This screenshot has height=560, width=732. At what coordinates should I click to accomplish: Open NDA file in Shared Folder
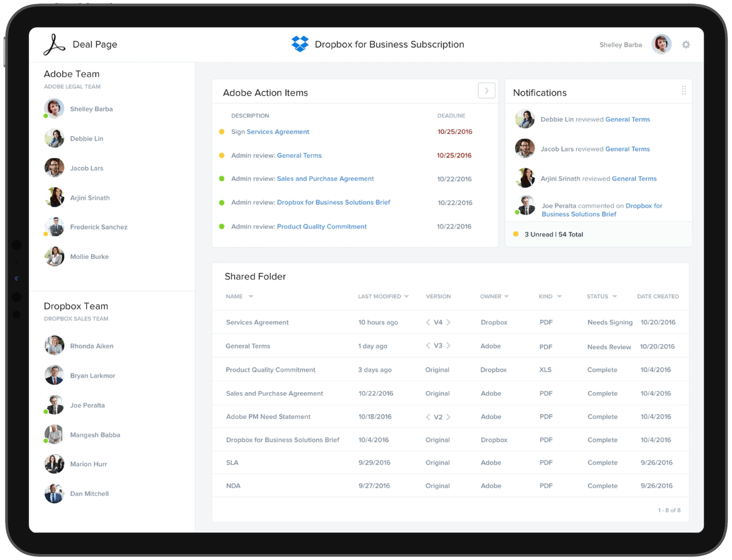(x=233, y=486)
